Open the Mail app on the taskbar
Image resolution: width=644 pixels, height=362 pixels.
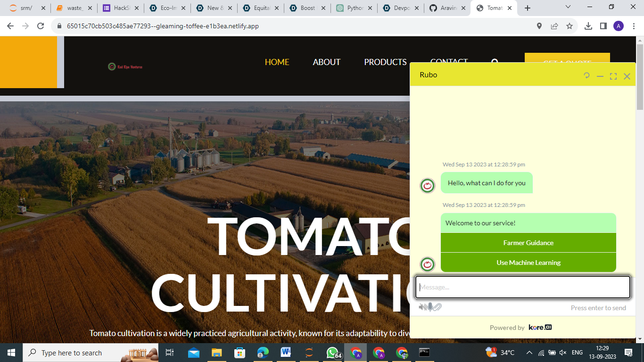[194, 353]
